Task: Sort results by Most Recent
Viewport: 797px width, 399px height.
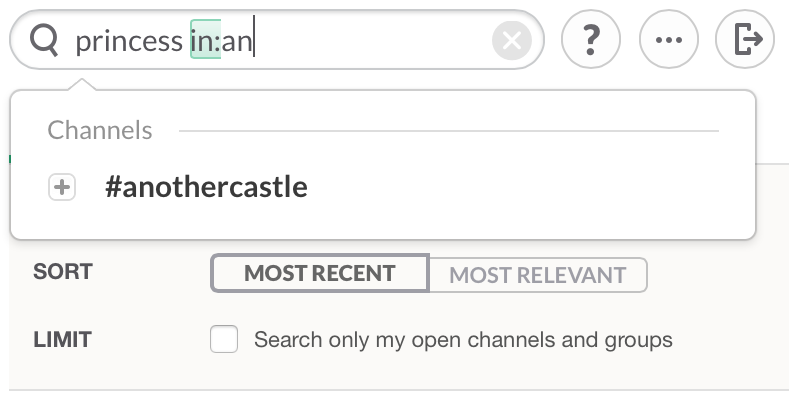Action: (x=320, y=273)
